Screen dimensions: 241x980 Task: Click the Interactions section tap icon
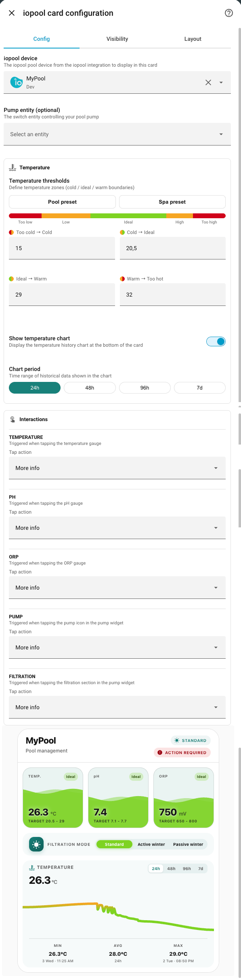13,419
